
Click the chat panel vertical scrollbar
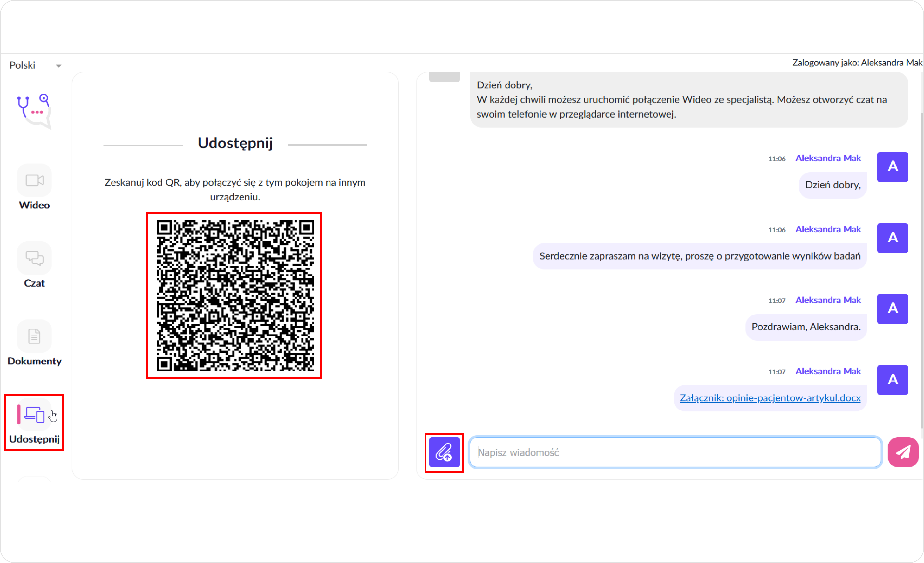pos(922,270)
